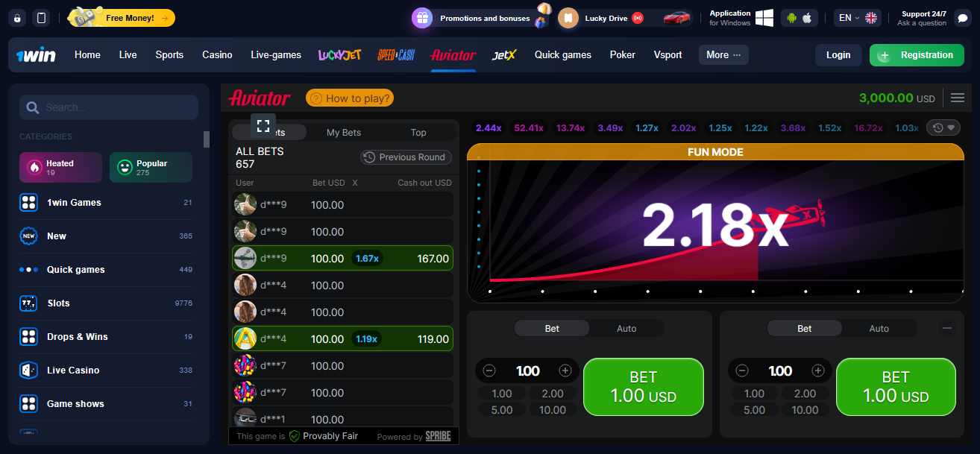This screenshot has width=980, height=454.
Task: Click the padlock icon in the top bar
Action: tap(19, 18)
